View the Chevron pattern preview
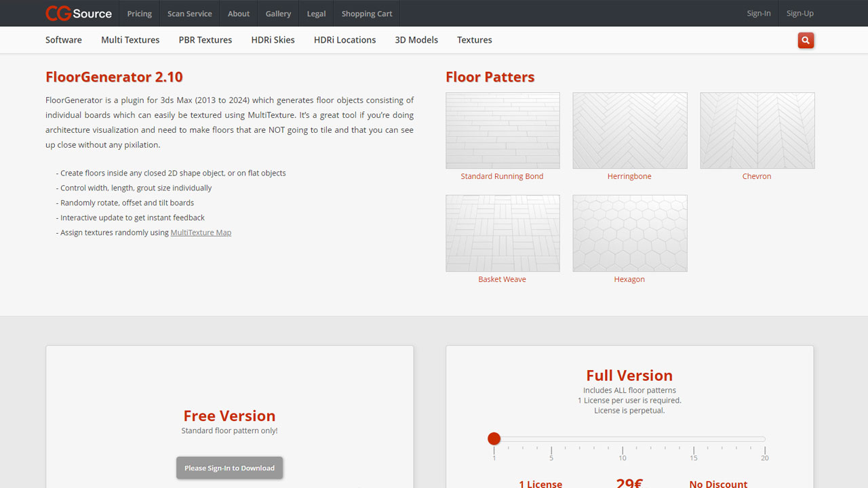Image resolution: width=868 pixels, height=488 pixels. pos(757,130)
